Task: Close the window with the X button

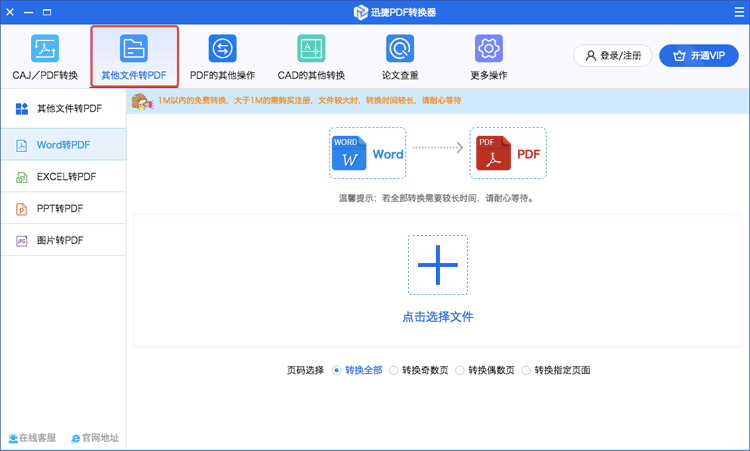Action: (10, 12)
